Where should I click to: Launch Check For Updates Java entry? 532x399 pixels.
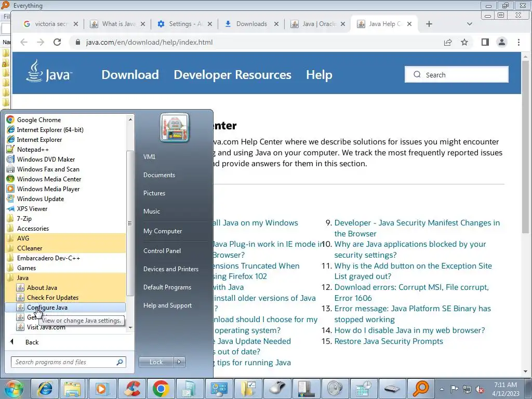click(52, 298)
